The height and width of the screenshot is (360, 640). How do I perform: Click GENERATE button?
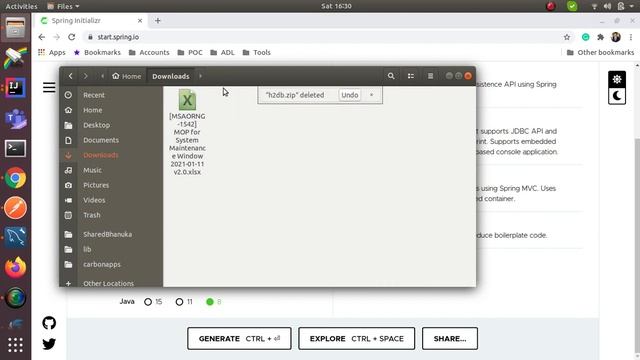pyautogui.click(x=239, y=338)
